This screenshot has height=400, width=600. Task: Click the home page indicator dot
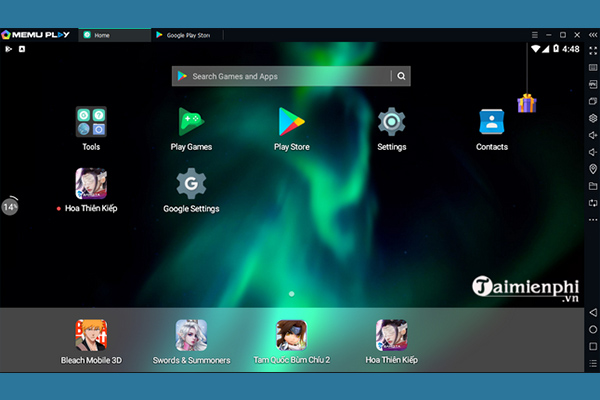292,294
